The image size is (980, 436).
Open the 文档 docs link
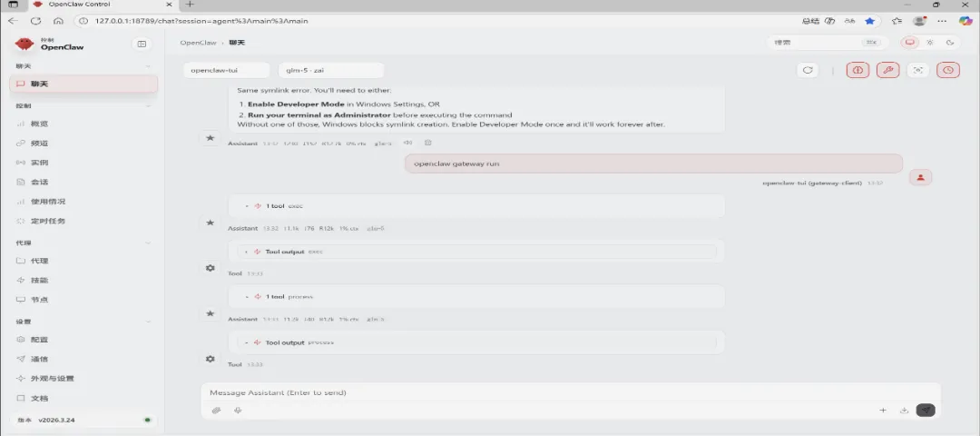39,398
